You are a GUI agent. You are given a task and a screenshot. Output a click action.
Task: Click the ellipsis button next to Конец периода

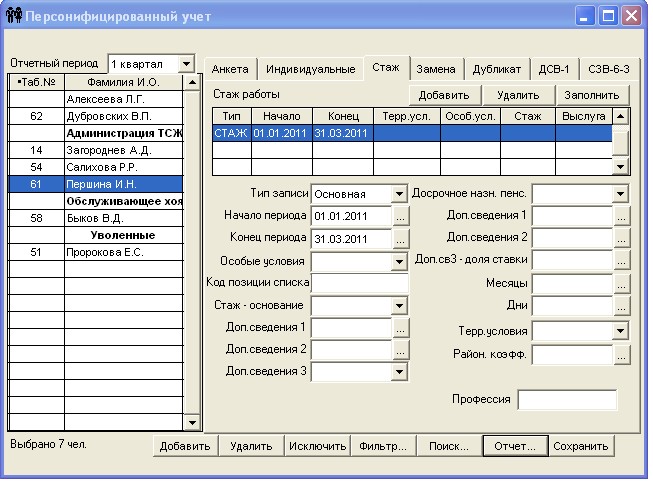(x=401, y=239)
